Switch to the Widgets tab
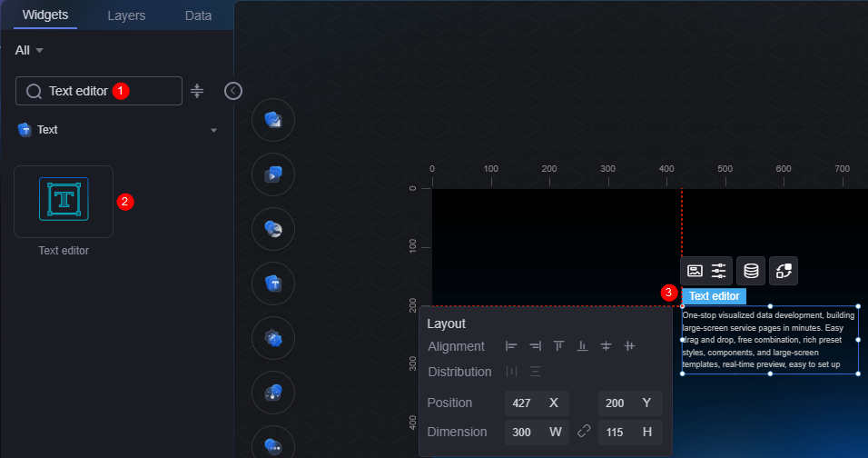This screenshot has height=458, width=868. tap(45, 15)
